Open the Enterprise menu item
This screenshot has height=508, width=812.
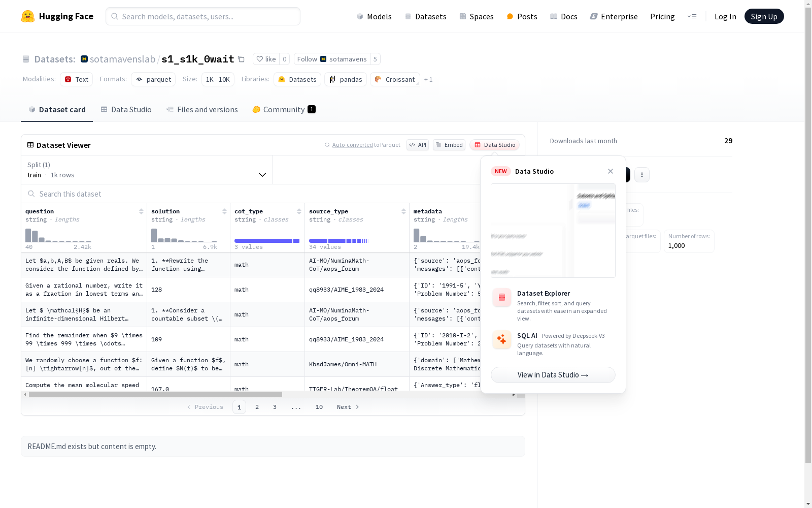point(614,16)
